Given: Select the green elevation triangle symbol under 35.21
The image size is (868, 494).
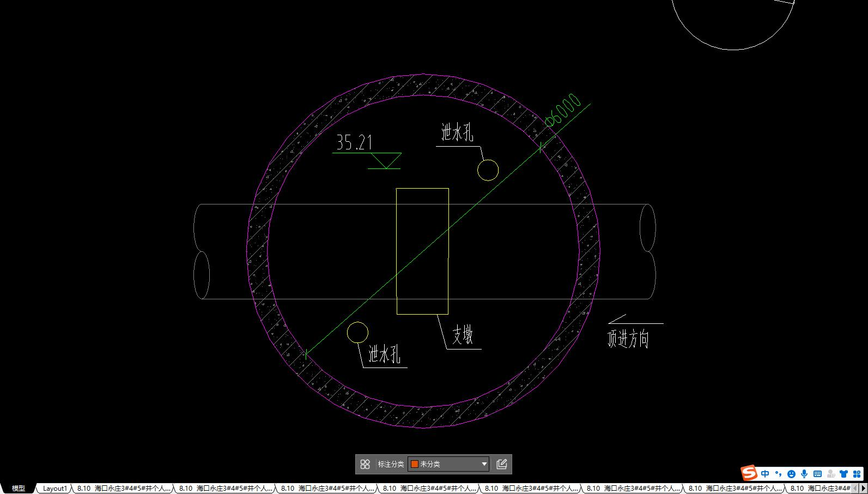Looking at the screenshot, I should point(385,161).
